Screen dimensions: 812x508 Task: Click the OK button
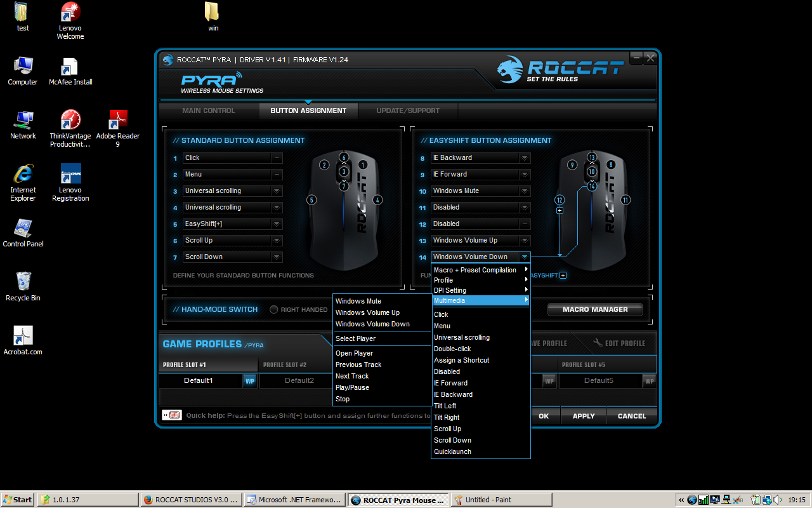tap(544, 416)
